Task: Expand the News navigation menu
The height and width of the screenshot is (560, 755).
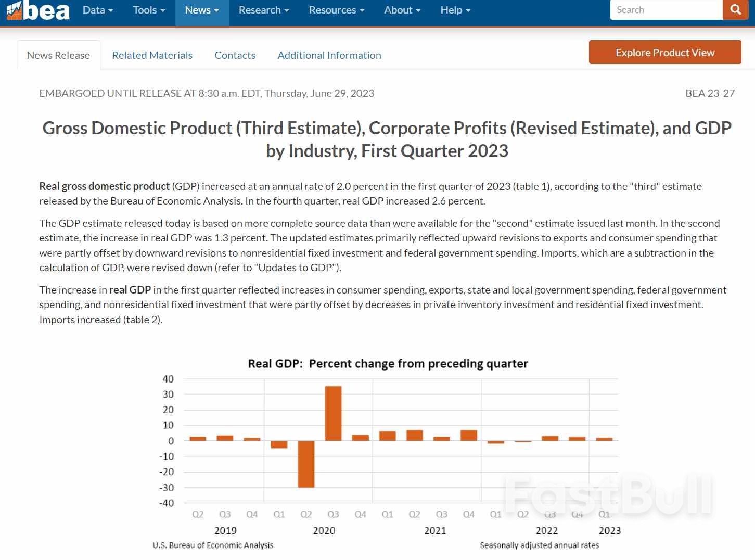Action: pyautogui.click(x=202, y=10)
